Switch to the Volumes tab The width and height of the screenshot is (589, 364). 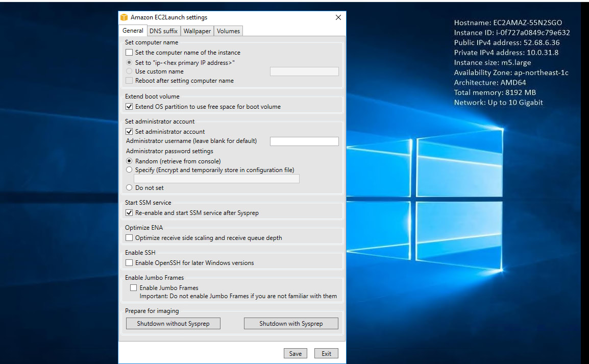click(228, 31)
